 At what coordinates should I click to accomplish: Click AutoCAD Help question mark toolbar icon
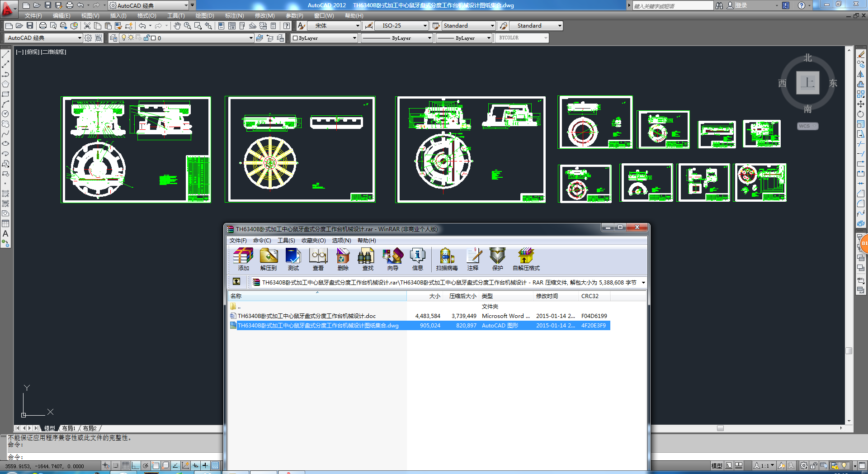tap(287, 26)
